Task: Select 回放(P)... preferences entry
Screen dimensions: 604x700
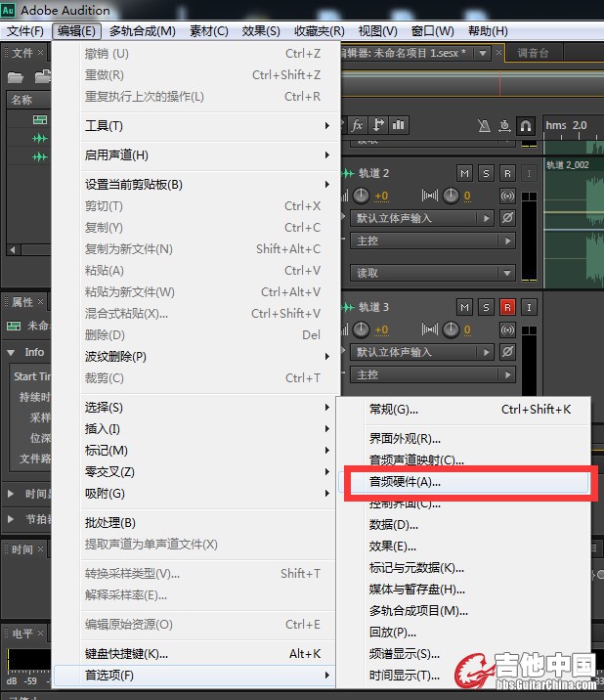Action: pos(464,633)
